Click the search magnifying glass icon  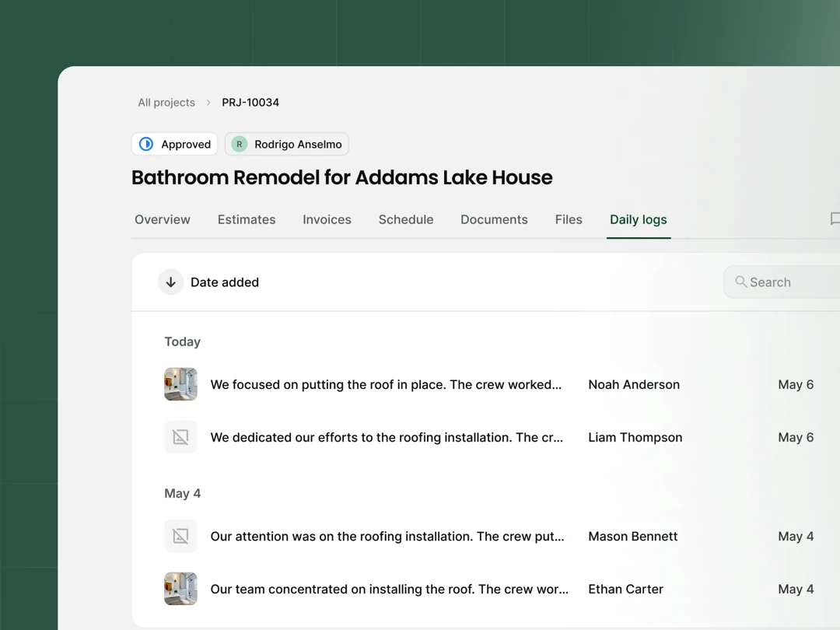739,282
